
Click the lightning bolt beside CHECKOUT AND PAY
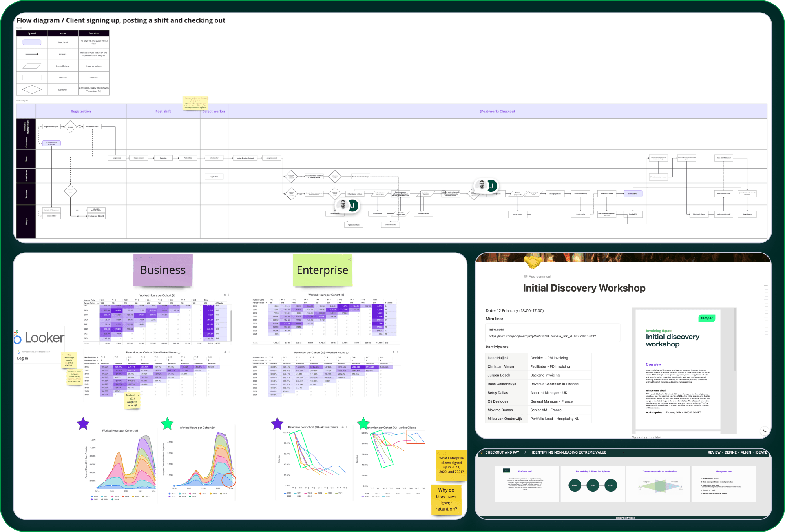482,452
